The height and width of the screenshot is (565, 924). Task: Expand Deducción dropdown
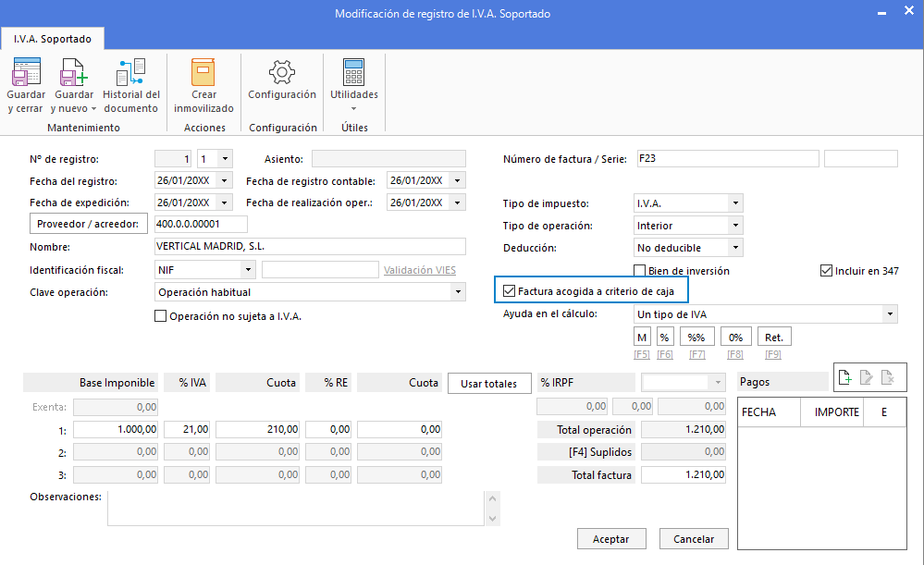(x=735, y=248)
